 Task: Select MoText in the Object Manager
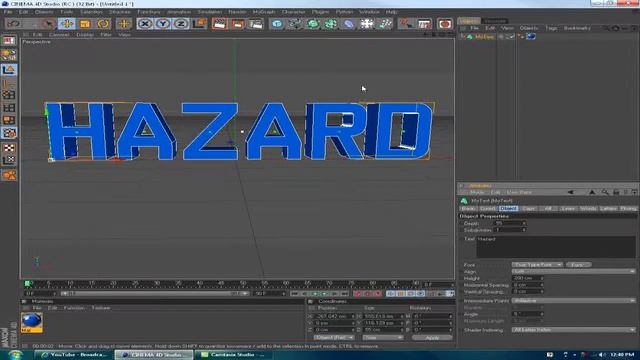coord(484,37)
